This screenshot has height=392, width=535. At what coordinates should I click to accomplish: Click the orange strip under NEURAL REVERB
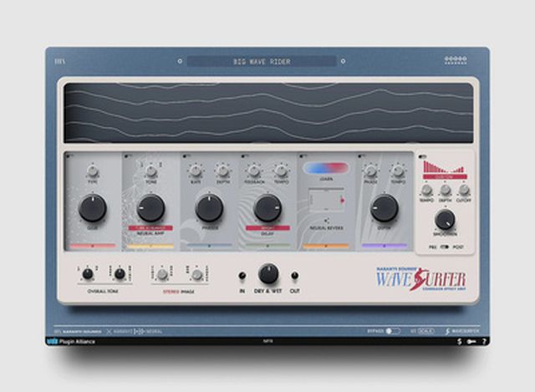pos(326,246)
